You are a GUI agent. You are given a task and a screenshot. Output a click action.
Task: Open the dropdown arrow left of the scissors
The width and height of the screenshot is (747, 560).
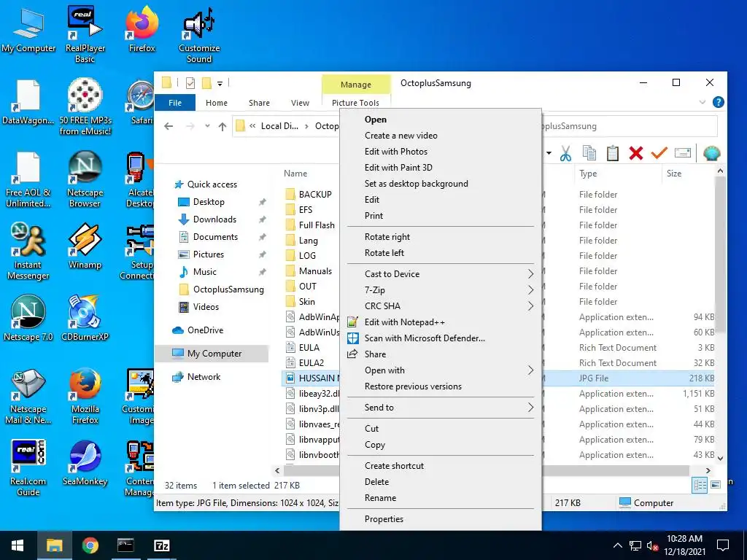(549, 153)
